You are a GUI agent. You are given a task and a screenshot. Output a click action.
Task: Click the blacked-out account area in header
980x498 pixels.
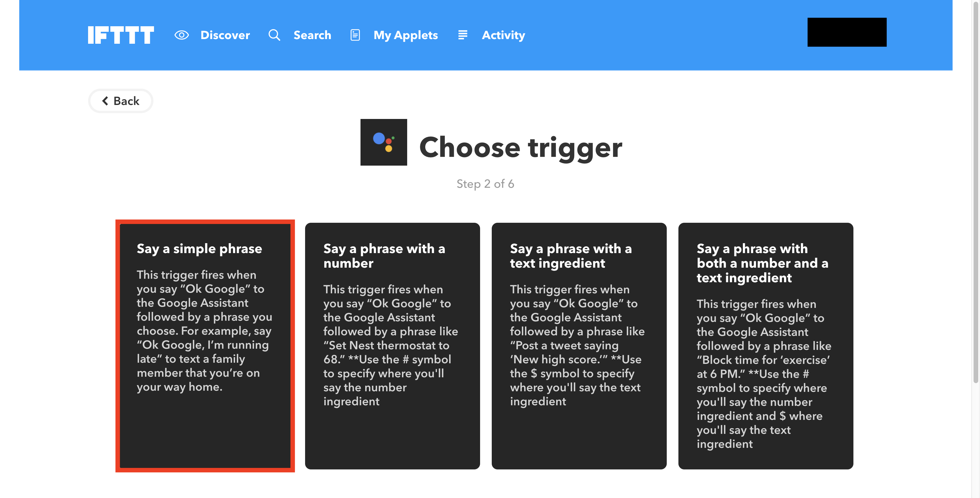pos(847,32)
